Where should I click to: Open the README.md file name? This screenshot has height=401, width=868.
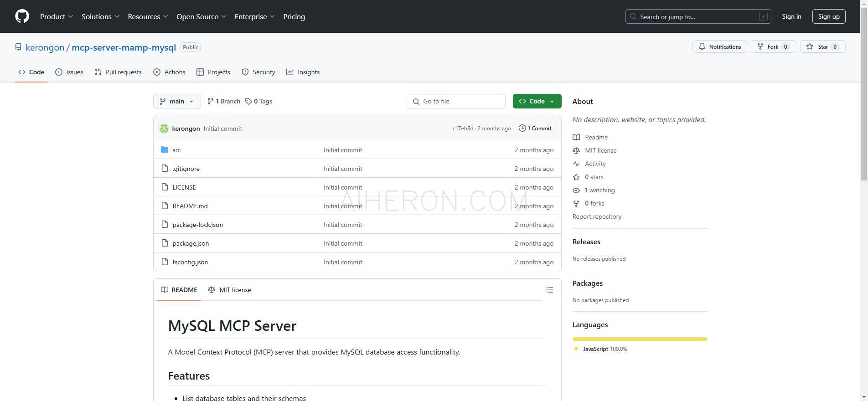pos(190,206)
